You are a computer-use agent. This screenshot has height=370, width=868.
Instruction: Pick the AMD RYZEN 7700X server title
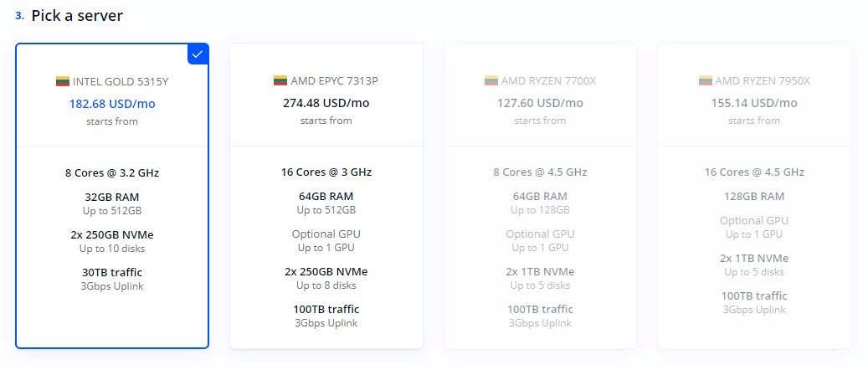pos(548,81)
